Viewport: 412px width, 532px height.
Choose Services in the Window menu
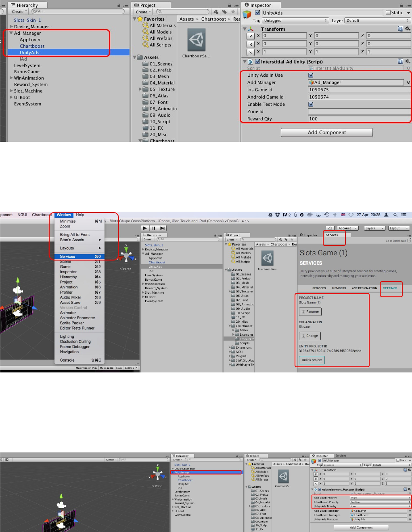[79, 257]
